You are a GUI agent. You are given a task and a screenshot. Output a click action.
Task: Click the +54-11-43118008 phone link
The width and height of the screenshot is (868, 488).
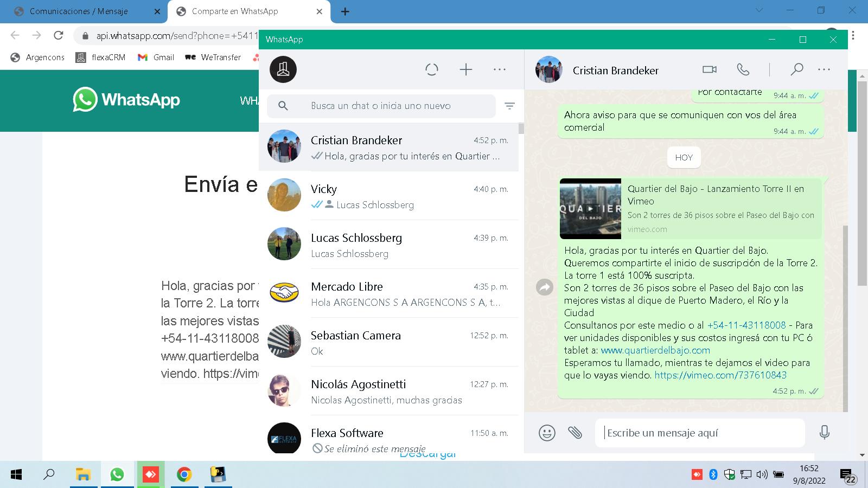746,325
